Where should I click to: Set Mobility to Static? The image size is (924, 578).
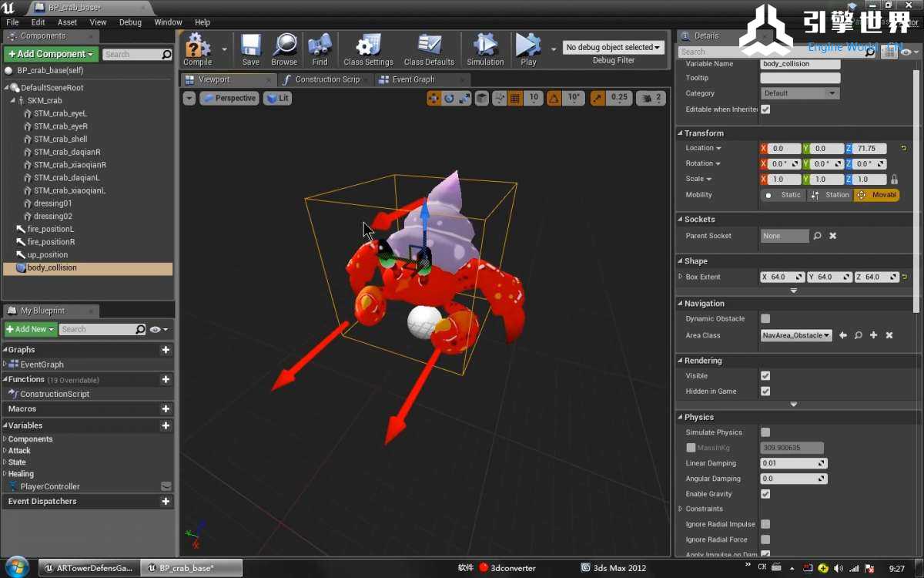[x=783, y=195]
